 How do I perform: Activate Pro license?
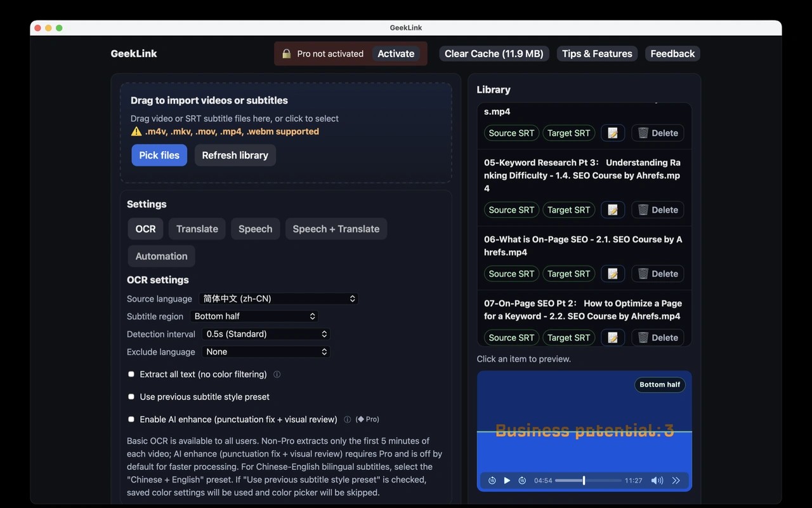[396, 54]
